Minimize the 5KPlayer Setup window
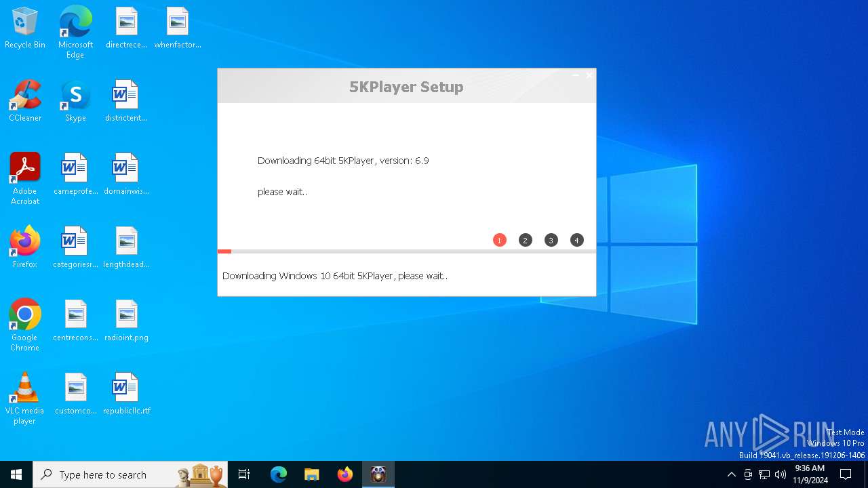 (576, 75)
